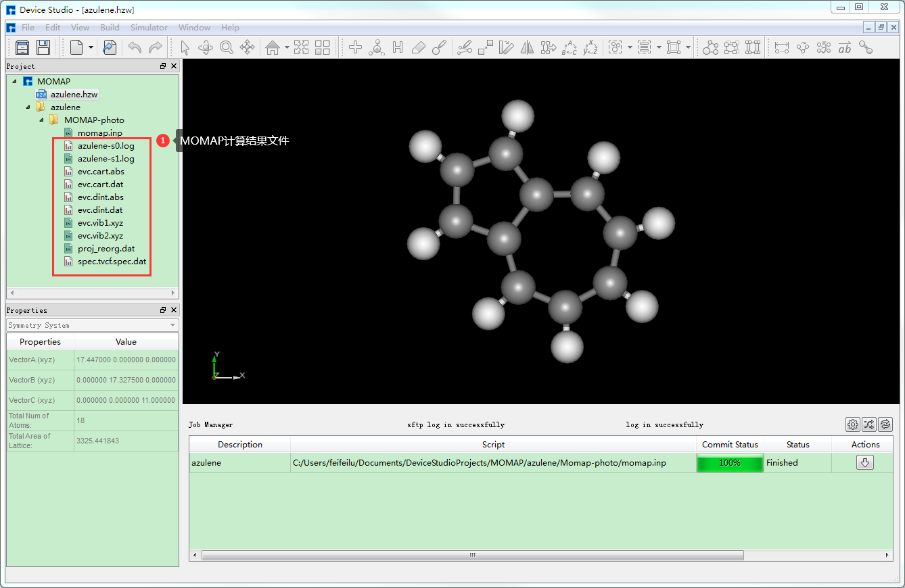Image resolution: width=905 pixels, height=588 pixels.
Task: Click the Job Manager refresh icon
Action: tap(885, 424)
